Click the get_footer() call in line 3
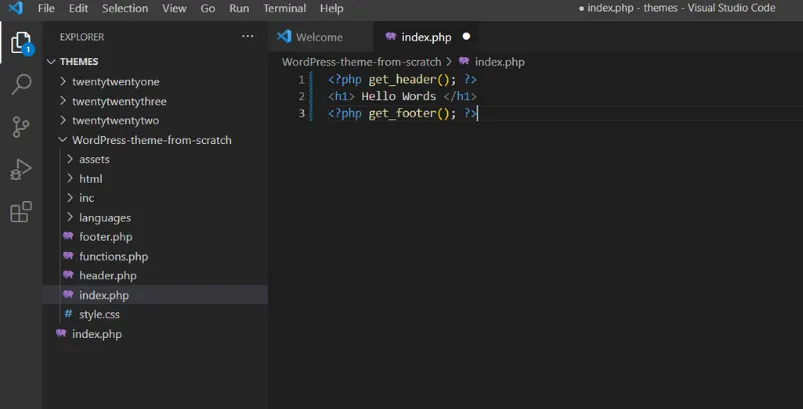 click(x=412, y=113)
